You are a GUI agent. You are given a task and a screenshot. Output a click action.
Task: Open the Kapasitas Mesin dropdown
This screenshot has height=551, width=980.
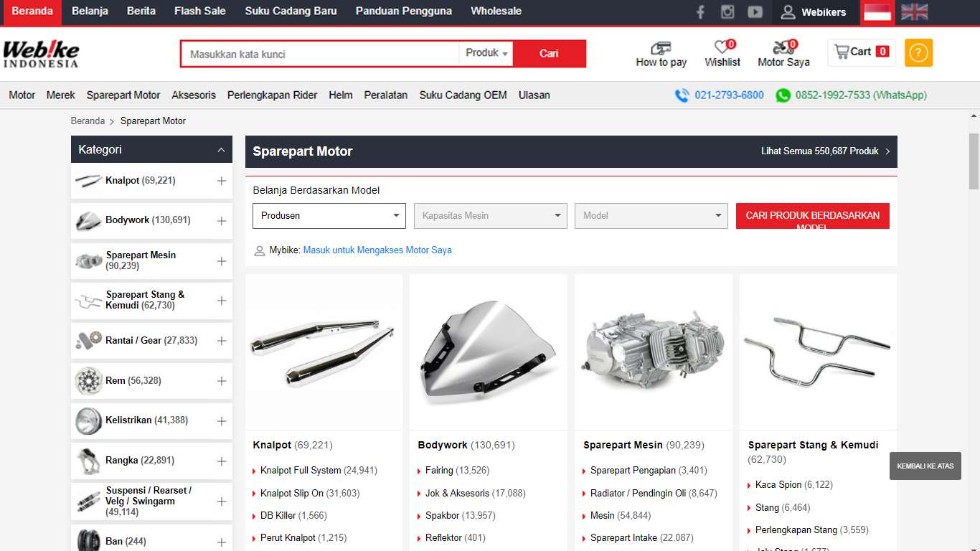pos(490,216)
